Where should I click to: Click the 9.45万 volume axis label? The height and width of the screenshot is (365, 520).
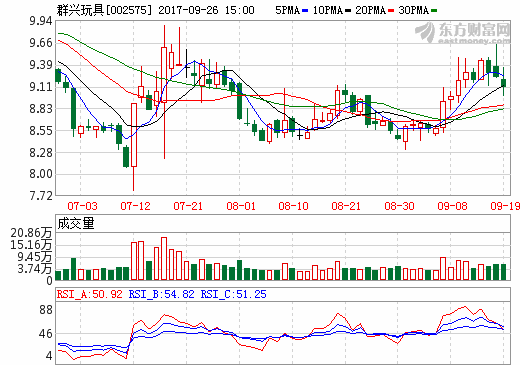(35, 257)
